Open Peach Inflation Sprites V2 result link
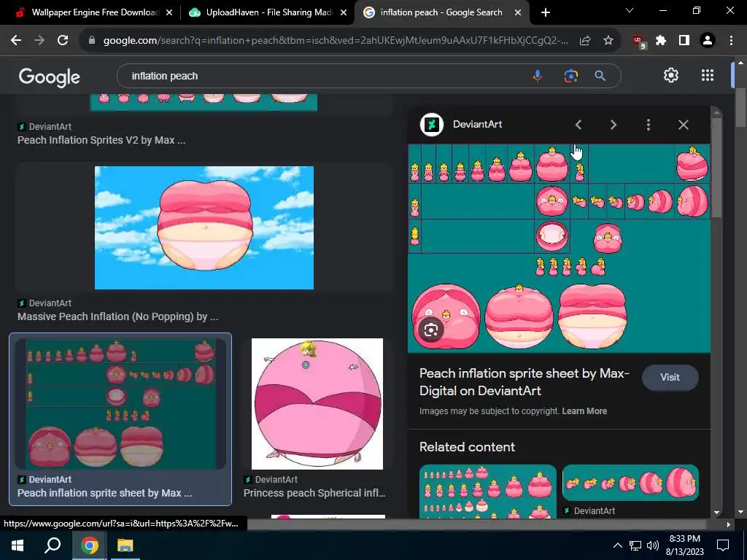The image size is (747, 560). (x=101, y=140)
